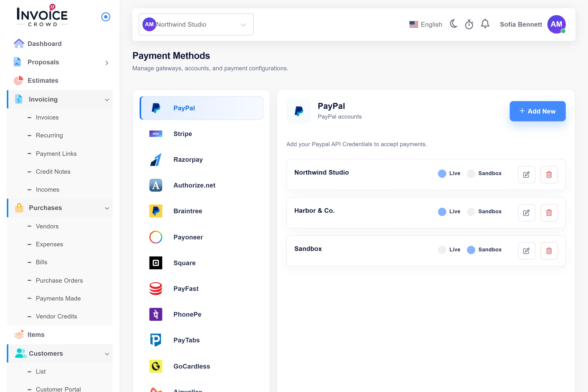This screenshot has height=392, width=588.
Task: Open Payment Links
Action: [56, 153]
